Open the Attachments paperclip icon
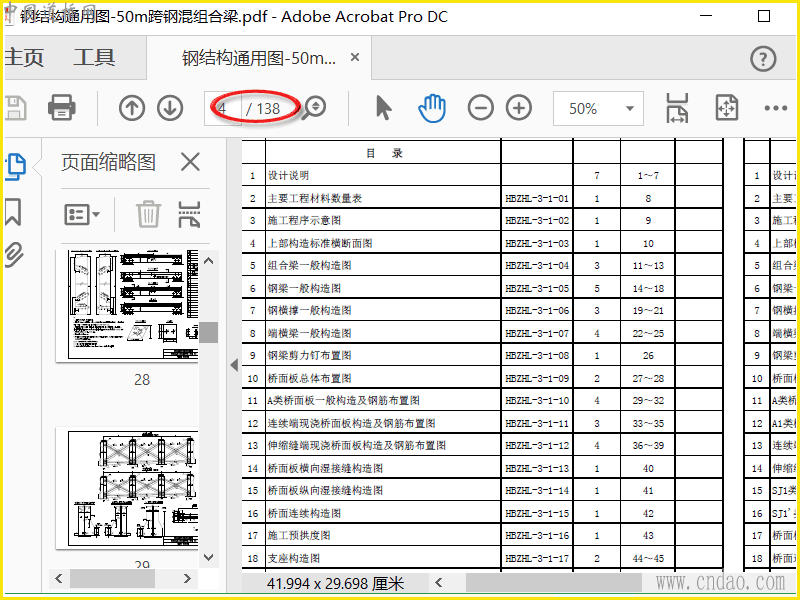The height and width of the screenshot is (600, 800). coord(14,255)
